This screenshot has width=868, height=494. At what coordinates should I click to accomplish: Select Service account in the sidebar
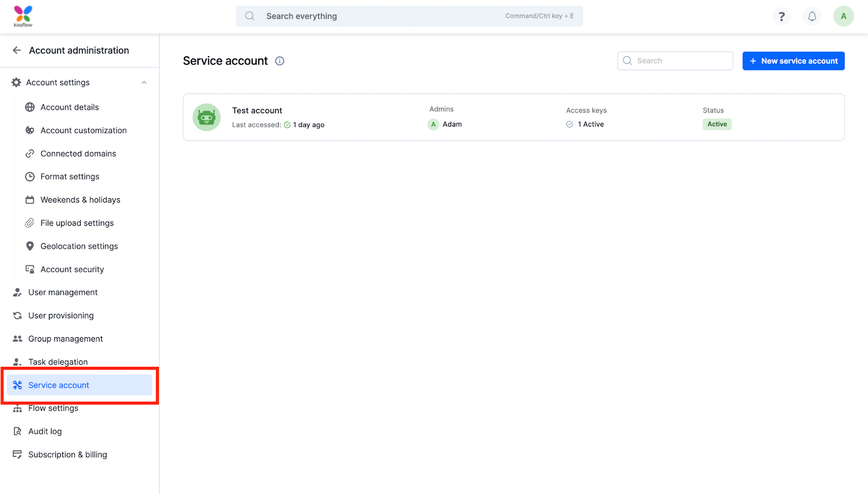tap(80, 385)
